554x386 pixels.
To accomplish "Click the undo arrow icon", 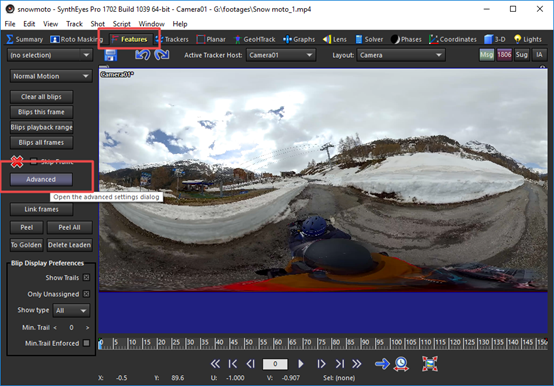I will click(142, 55).
